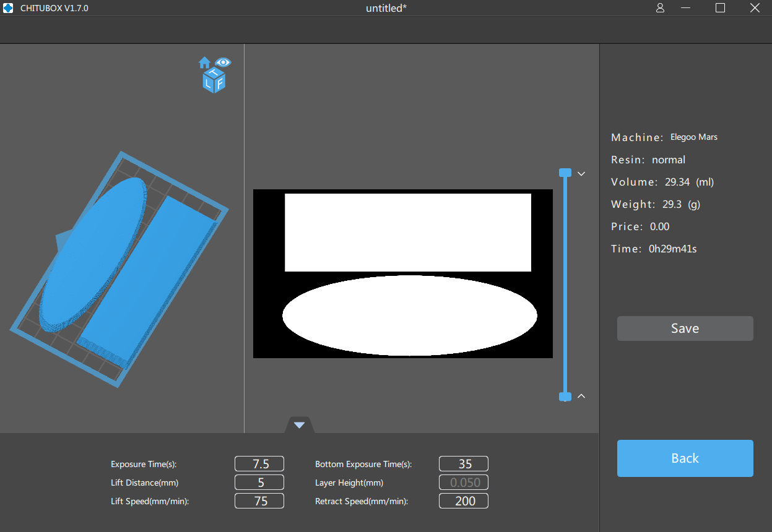Click the disabled Layer Height field
772x532 pixels.
[x=464, y=483]
